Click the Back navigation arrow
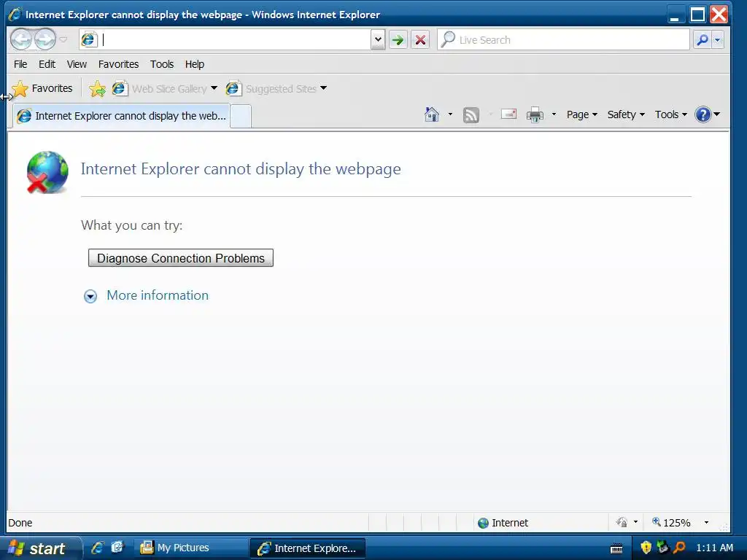 [21, 39]
